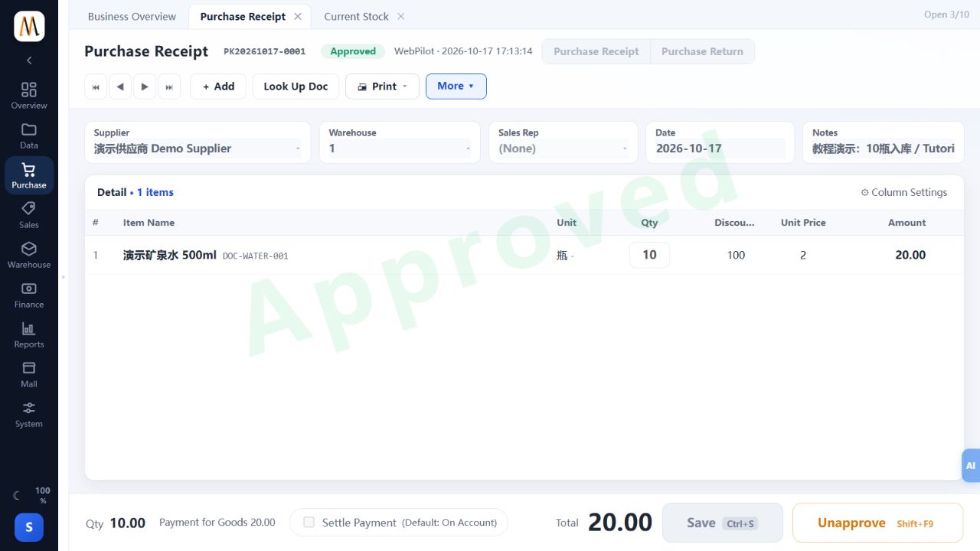The width and height of the screenshot is (980, 551).
Task: Go to the previous document
Action: tap(120, 86)
